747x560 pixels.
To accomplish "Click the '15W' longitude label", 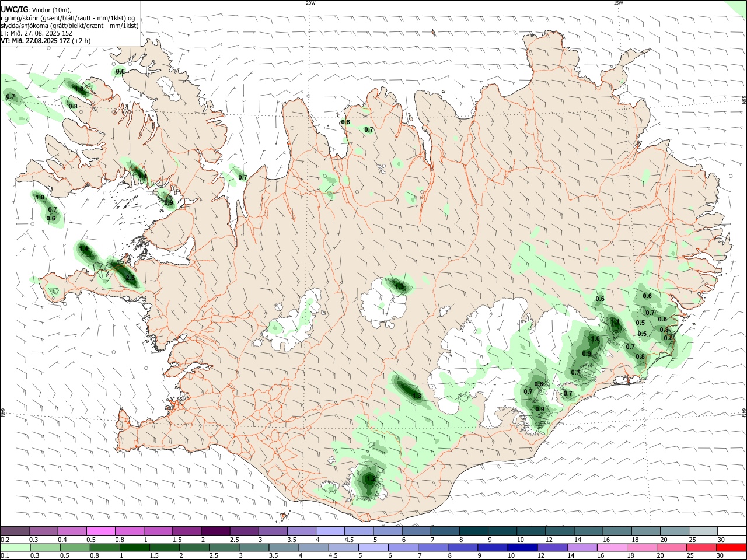I will click(618, 3).
